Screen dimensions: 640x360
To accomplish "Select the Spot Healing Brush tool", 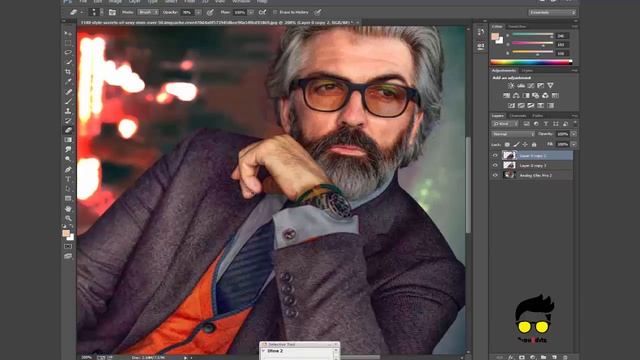I will tap(68, 91).
